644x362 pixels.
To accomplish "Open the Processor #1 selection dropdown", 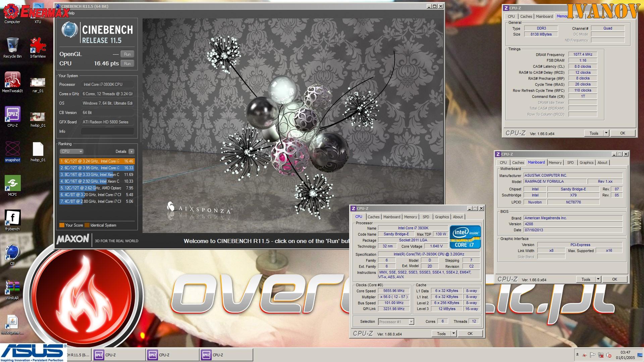I will click(x=396, y=322).
